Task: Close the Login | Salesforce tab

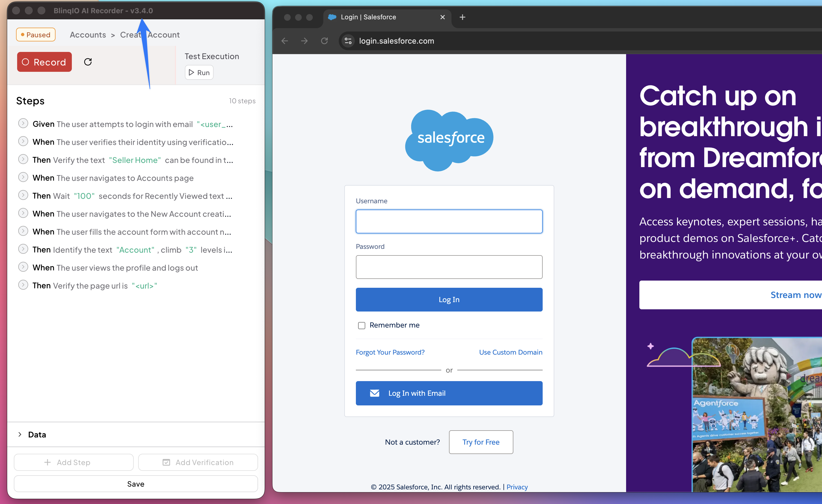Action: pyautogui.click(x=442, y=17)
